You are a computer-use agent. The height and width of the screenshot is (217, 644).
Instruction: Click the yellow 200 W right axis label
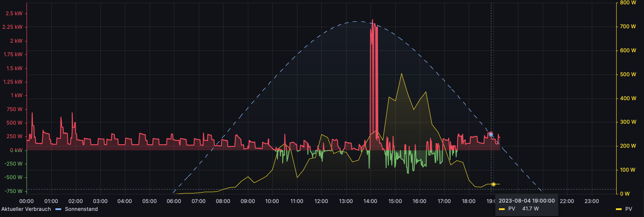(627, 146)
